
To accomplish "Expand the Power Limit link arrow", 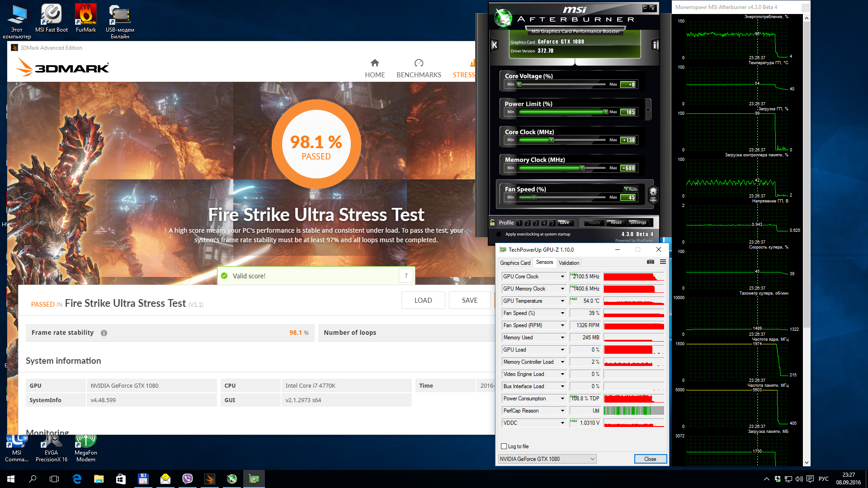I will click(x=648, y=110).
